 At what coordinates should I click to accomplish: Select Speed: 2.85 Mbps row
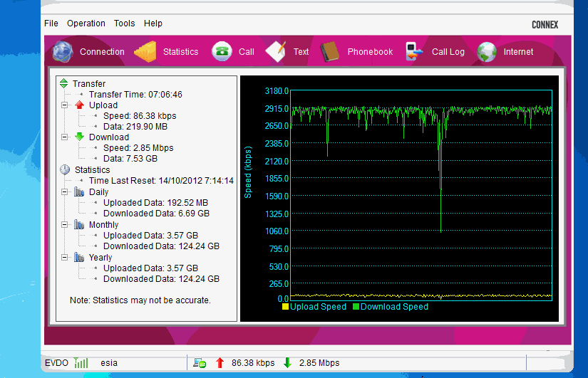point(138,148)
